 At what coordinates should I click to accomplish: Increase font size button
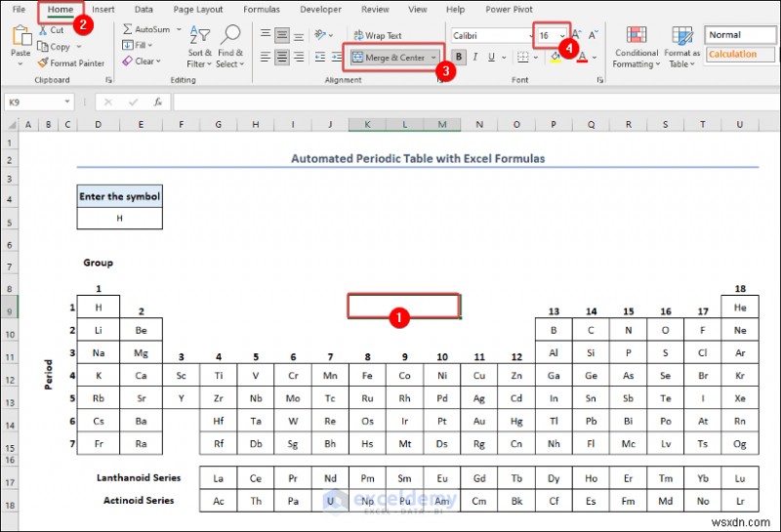(576, 35)
